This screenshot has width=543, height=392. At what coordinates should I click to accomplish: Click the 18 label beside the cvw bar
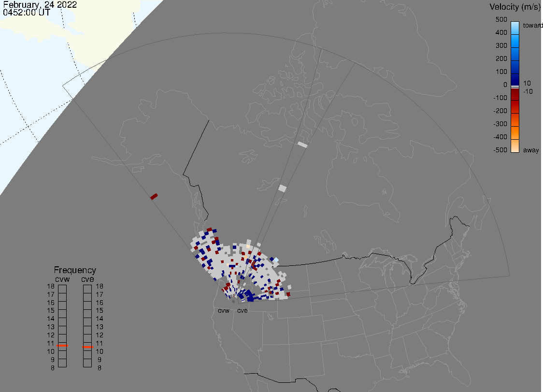[51, 286]
